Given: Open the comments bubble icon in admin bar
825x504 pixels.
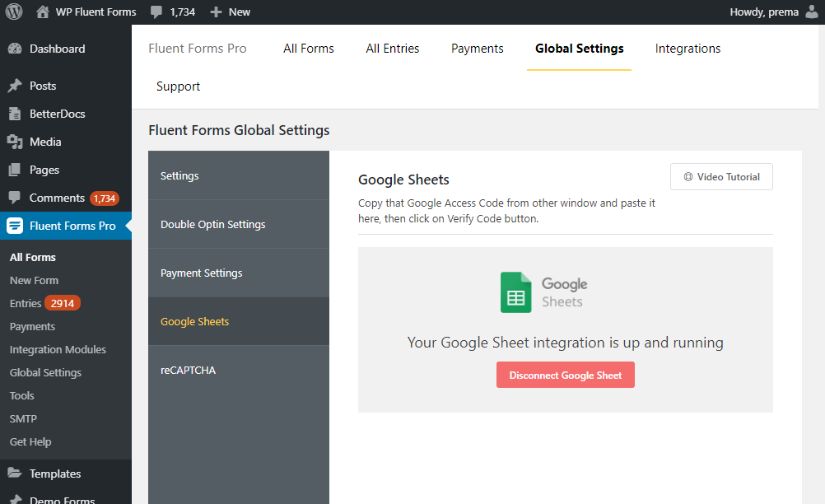Looking at the screenshot, I should 156,12.
